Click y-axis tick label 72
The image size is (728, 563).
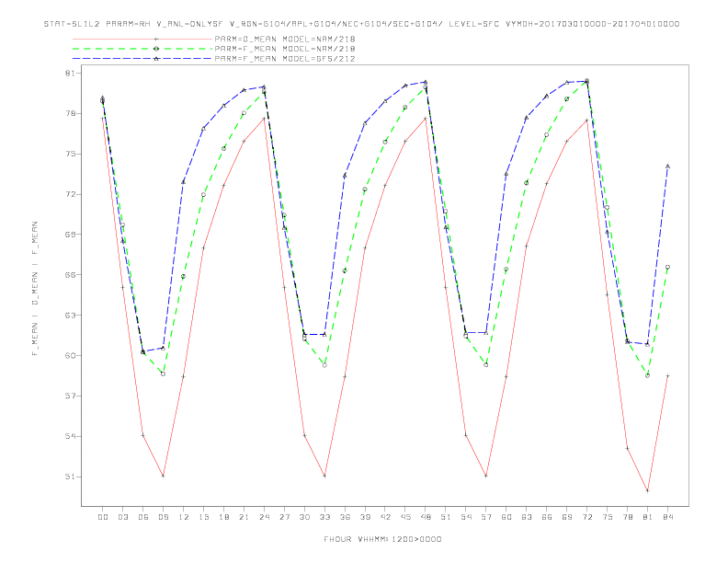pos(72,194)
